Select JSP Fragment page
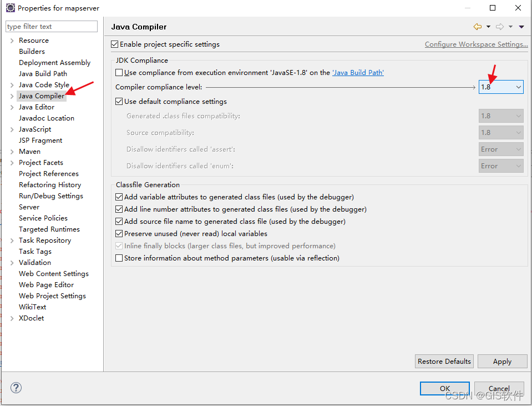 [x=40, y=141]
